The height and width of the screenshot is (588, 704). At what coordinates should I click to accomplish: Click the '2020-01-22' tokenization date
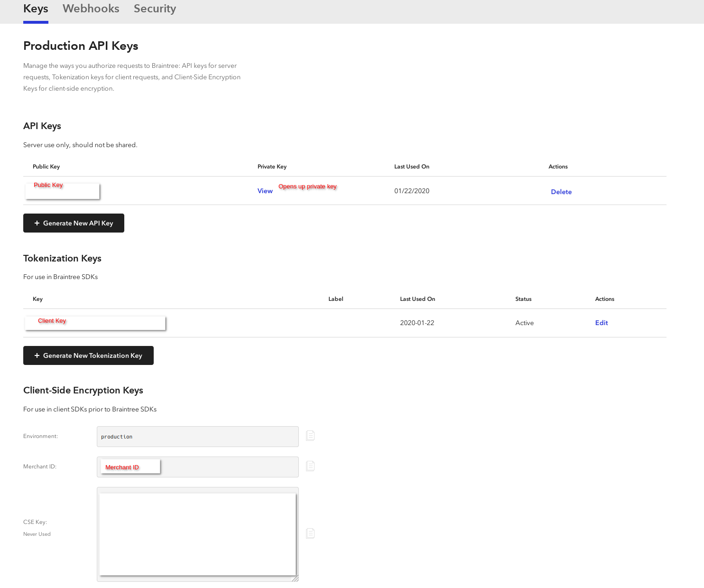(417, 323)
